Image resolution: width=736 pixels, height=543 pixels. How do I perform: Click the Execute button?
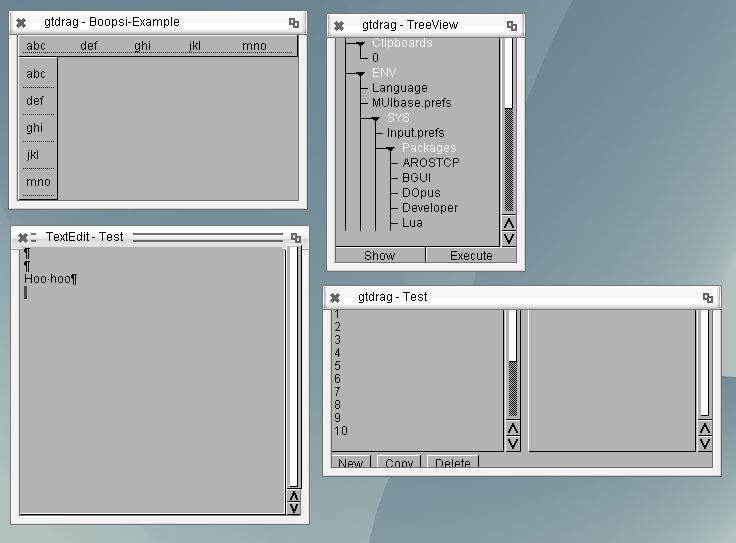coord(471,256)
